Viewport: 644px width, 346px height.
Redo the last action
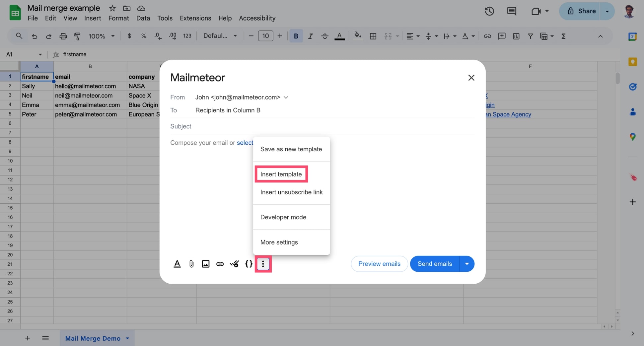48,36
